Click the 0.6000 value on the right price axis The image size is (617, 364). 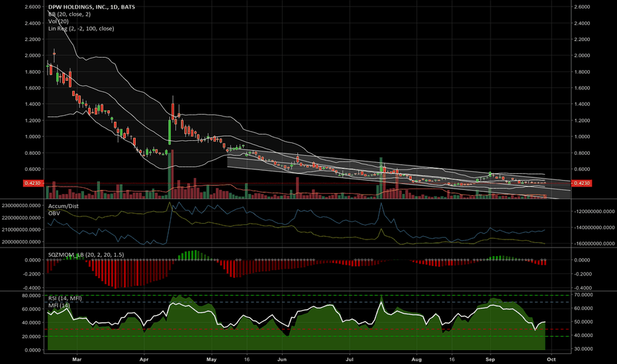click(582, 169)
